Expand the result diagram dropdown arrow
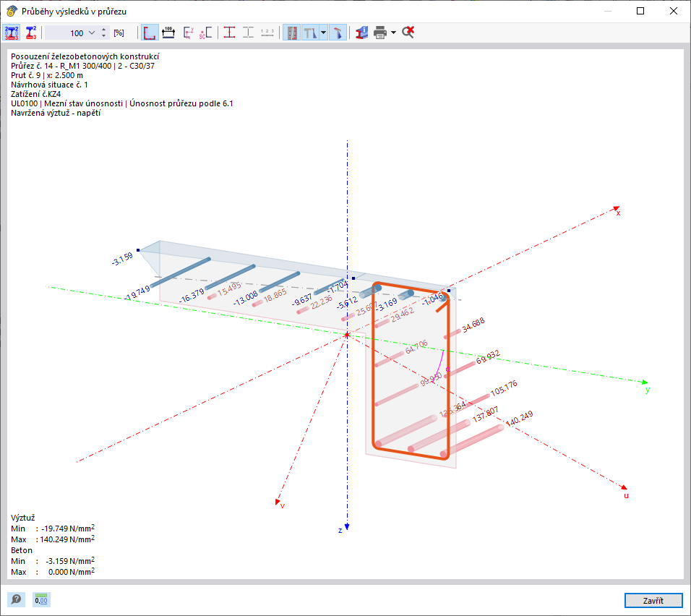691x616 pixels. pos(324,33)
